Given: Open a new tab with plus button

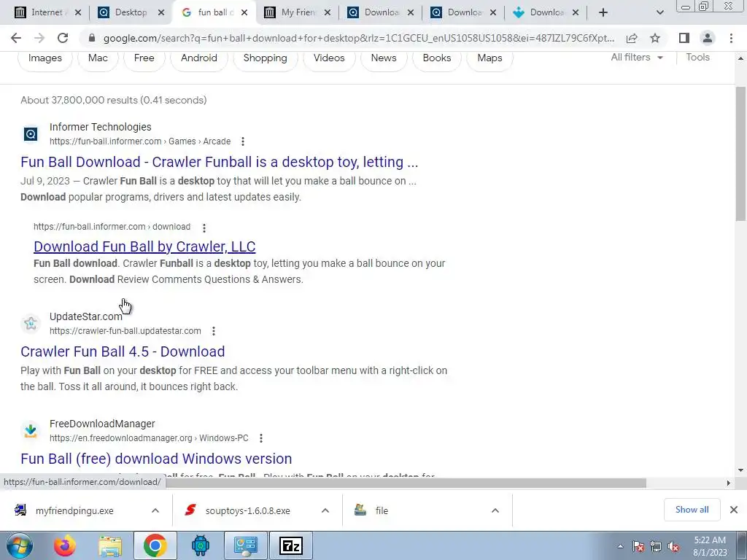Looking at the screenshot, I should 603,12.
